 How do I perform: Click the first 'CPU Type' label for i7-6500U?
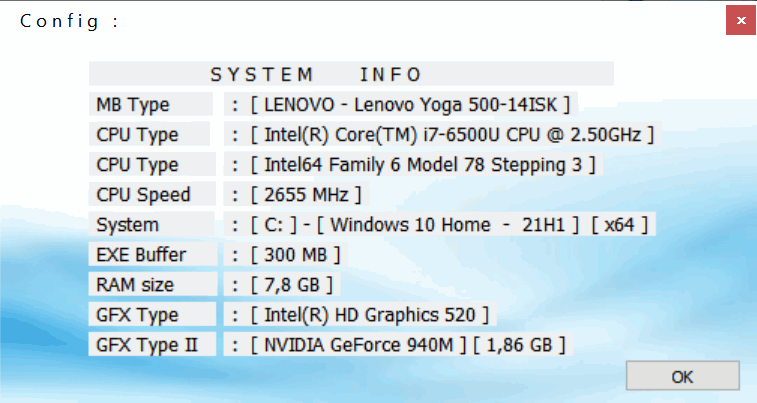[x=149, y=134]
